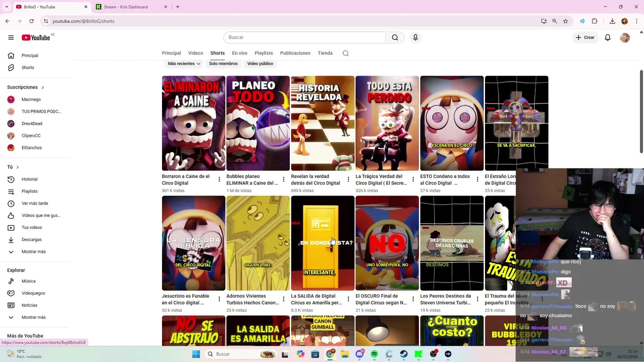Open Steam from the taskbar
The width and height of the screenshot is (644, 362).
click(x=404, y=354)
